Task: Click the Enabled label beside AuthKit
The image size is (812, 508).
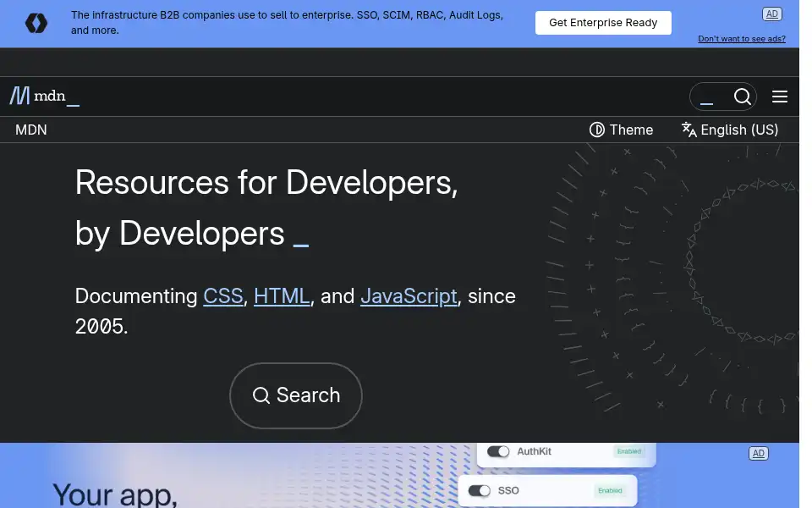Action: (628, 451)
